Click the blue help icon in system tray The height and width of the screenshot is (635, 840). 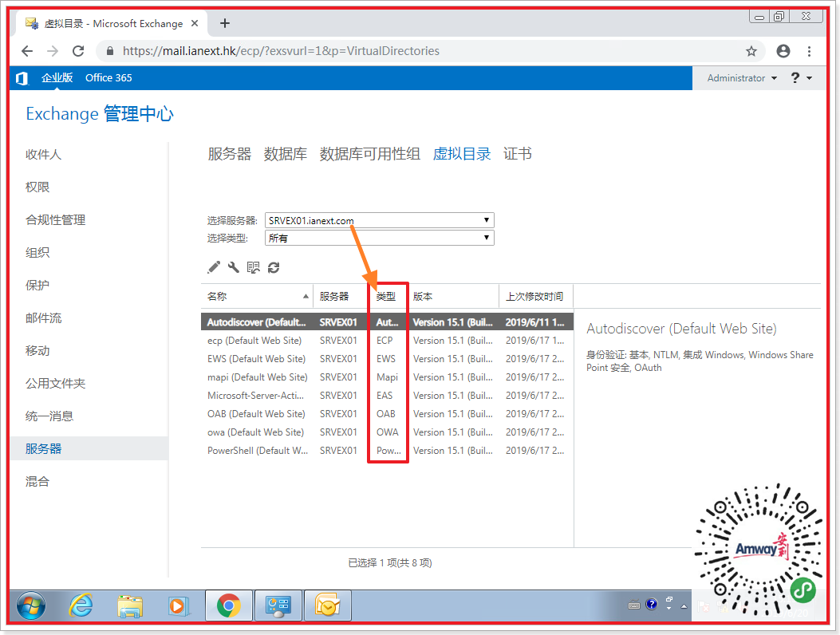click(x=652, y=605)
